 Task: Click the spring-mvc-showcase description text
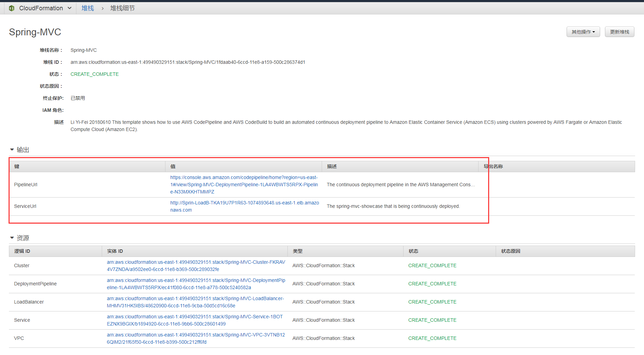click(x=393, y=206)
